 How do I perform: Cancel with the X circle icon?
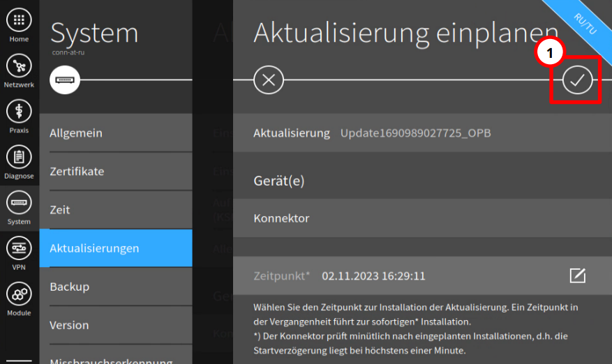click(269, 80)
